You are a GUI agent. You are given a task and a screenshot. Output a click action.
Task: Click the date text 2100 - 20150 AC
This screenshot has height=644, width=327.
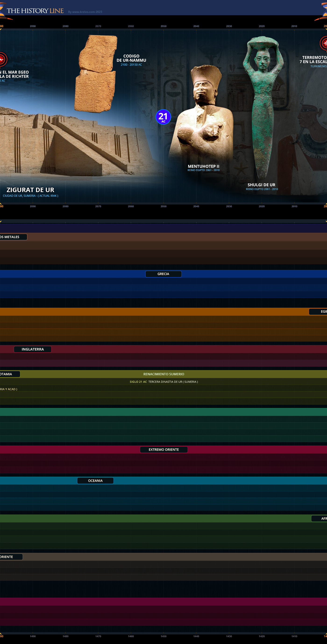click(x=132, y=65)
